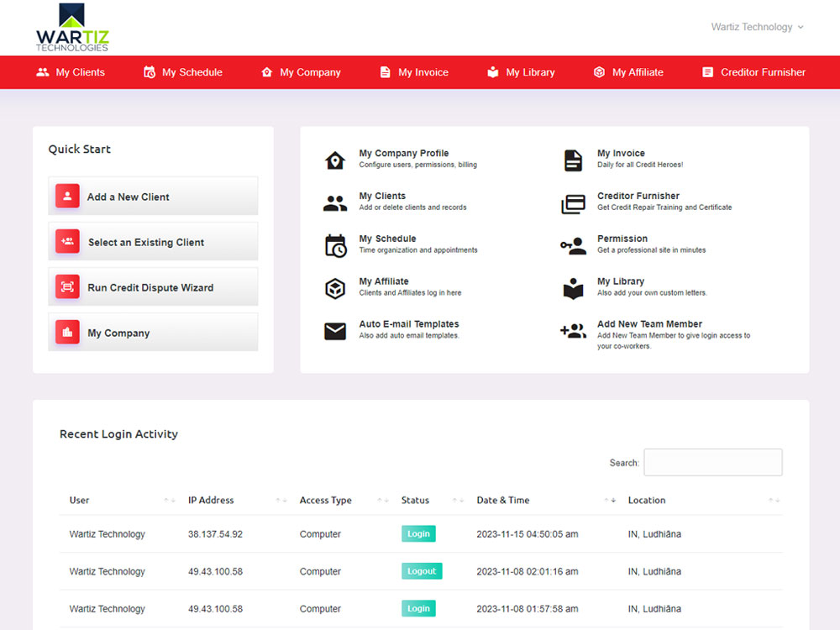Click the Permission key-person icon
This screenshot has width=840, height=630.
click(573, 246)
